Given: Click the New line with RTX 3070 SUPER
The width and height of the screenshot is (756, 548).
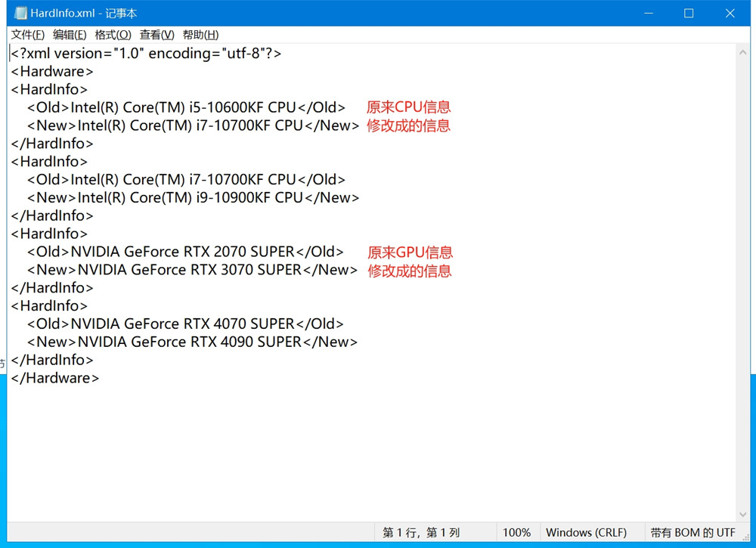Looking at the screenshot, I should (192, 270).
